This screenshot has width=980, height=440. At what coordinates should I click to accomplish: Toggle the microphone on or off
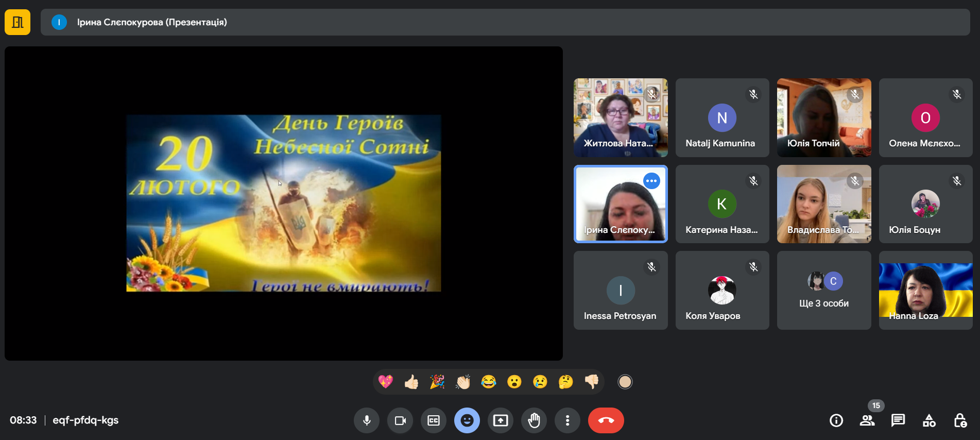coord(367,420)
